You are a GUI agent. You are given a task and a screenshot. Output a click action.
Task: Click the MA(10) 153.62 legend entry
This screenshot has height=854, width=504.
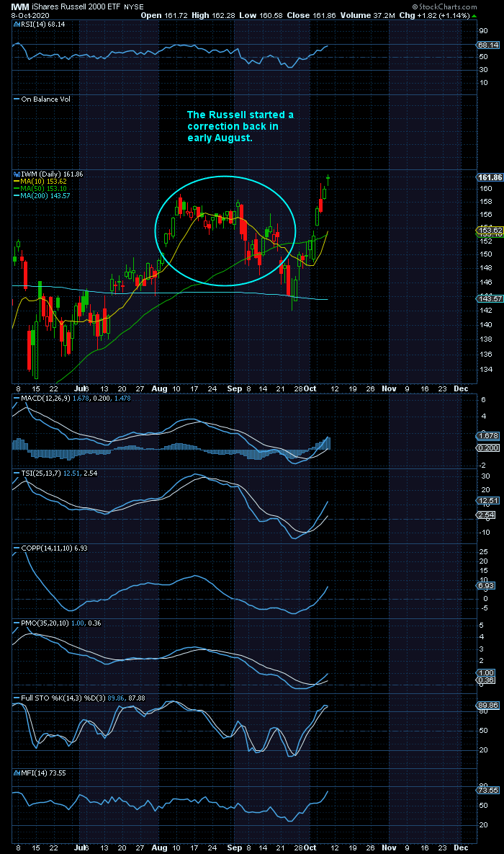click(40, 181)
